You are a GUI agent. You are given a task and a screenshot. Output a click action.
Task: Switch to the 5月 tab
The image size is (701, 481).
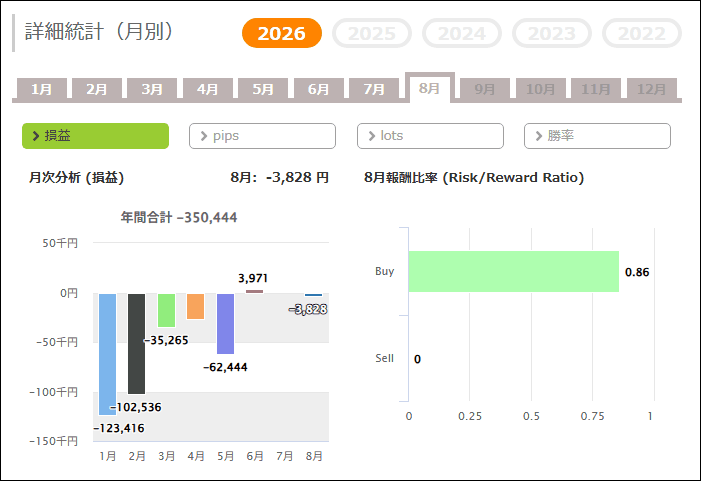coord(263,89)
